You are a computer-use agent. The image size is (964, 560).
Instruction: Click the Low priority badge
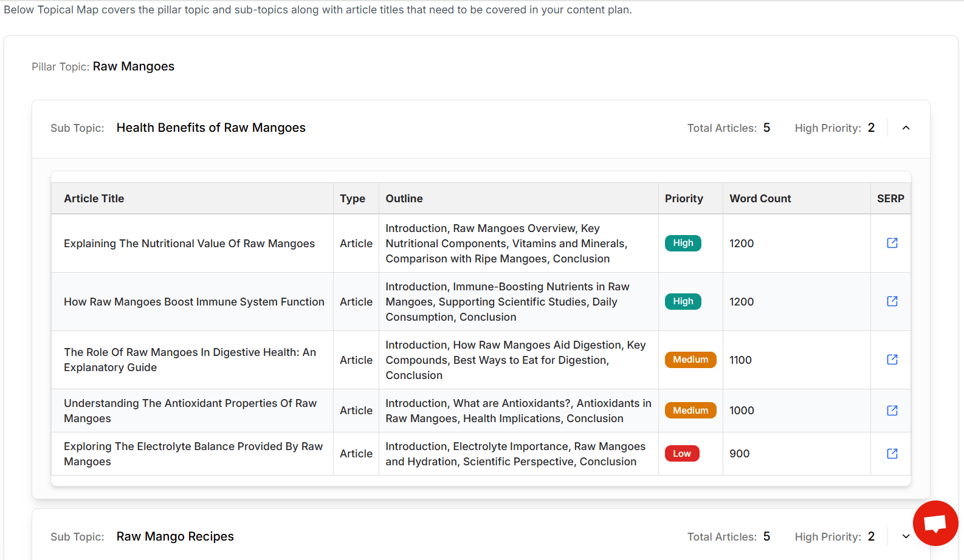682,454
